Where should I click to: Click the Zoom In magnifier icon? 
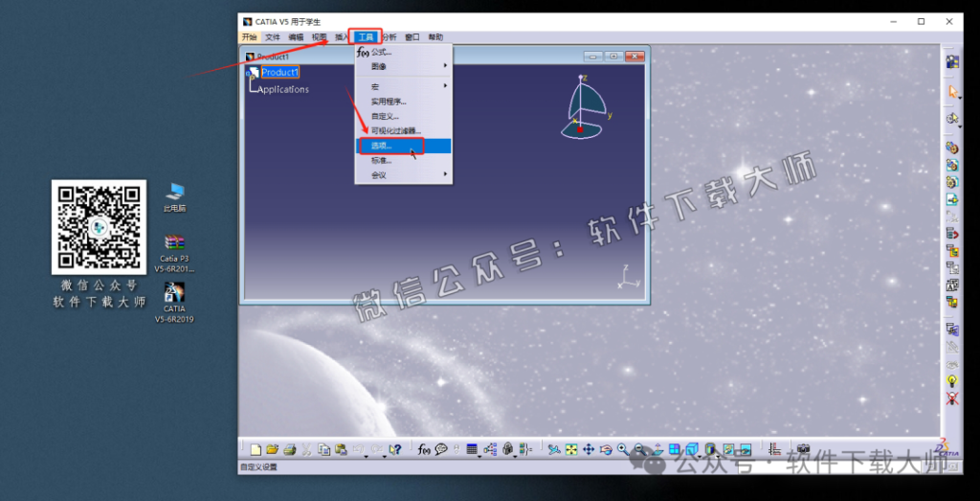[x=622, y=449]
